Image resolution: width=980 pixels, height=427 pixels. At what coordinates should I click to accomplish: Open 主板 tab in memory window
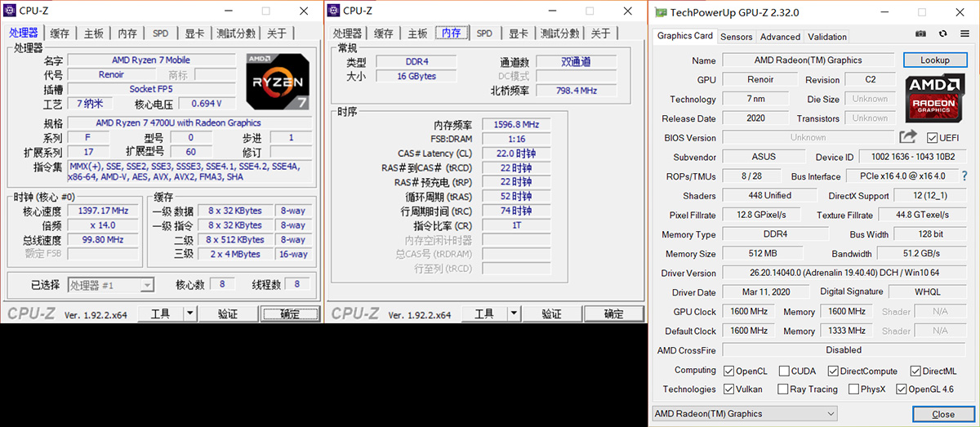[417, 33]
